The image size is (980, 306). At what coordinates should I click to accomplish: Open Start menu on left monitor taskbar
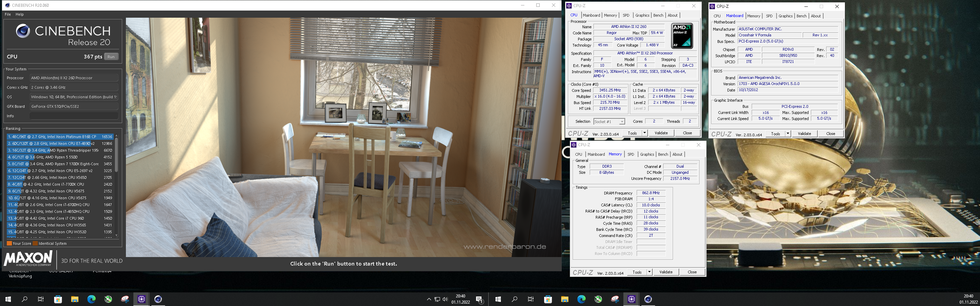[x=8, y=299]
